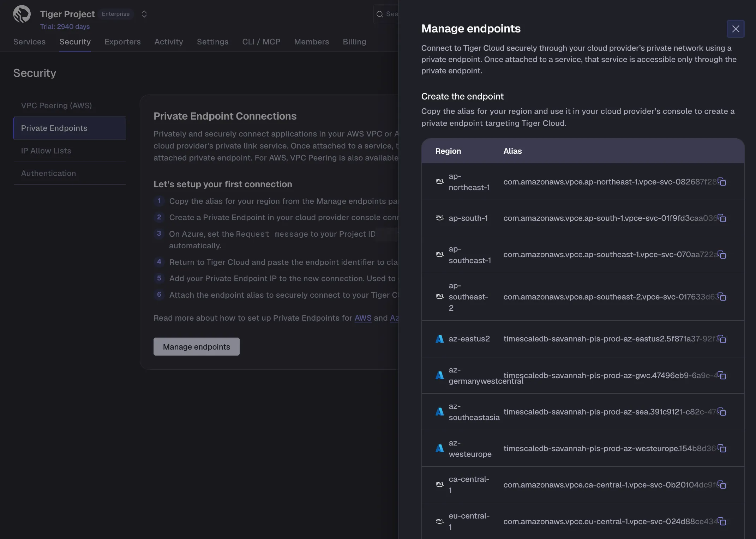Select the eu-central-1 vpce alias text
756x539 pixels.
(x=610, y=521)
